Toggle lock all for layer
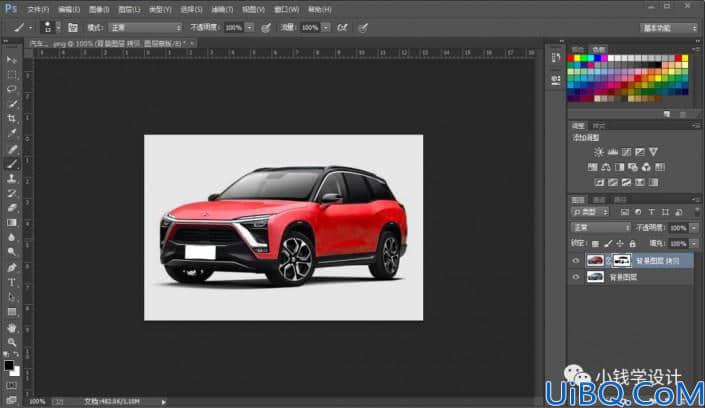This screenshot has width=705, height=408. (x=633, y=244)
